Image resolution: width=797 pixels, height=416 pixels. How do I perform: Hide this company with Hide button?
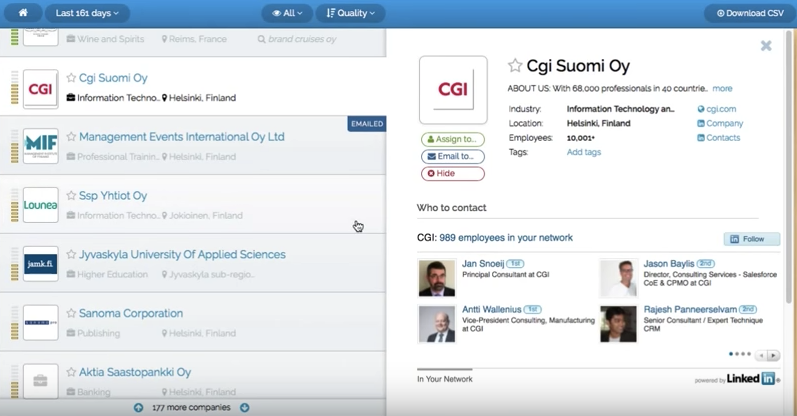[452, 173]
